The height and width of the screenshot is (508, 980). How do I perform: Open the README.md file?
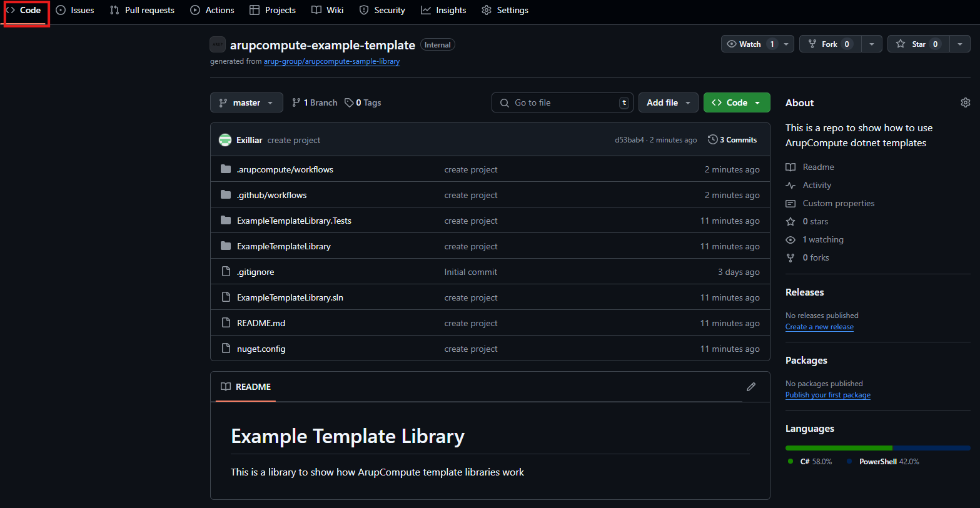pos(261,323)
